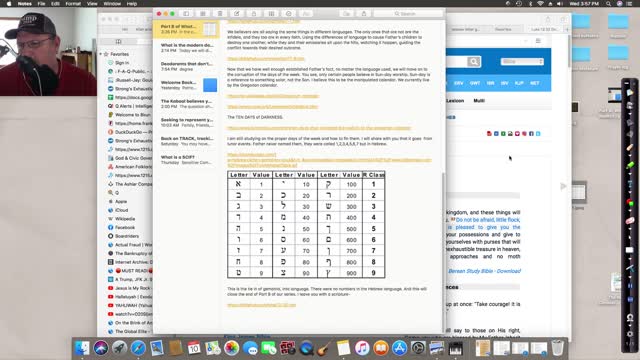
Task: Open the Window menu in menu bar
Action: point(112,4)
